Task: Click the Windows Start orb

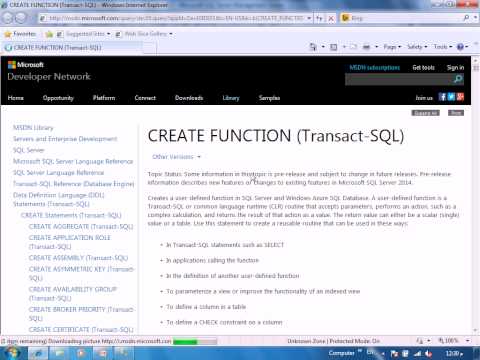Action: coord(12,353)
